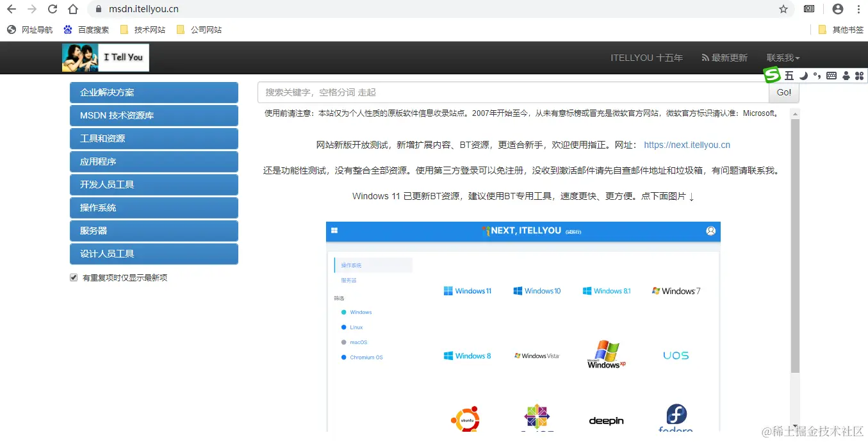Open the 百度搜索 bookmark
Screen dimensions: 868x442
coord(86,29)
